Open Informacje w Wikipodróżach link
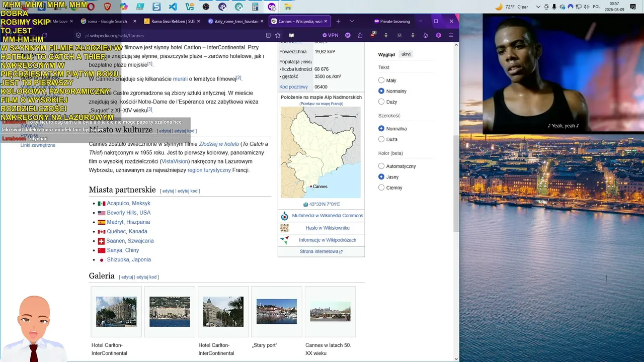Viewport: 644px width, 362px height. [x=328, y=240]
